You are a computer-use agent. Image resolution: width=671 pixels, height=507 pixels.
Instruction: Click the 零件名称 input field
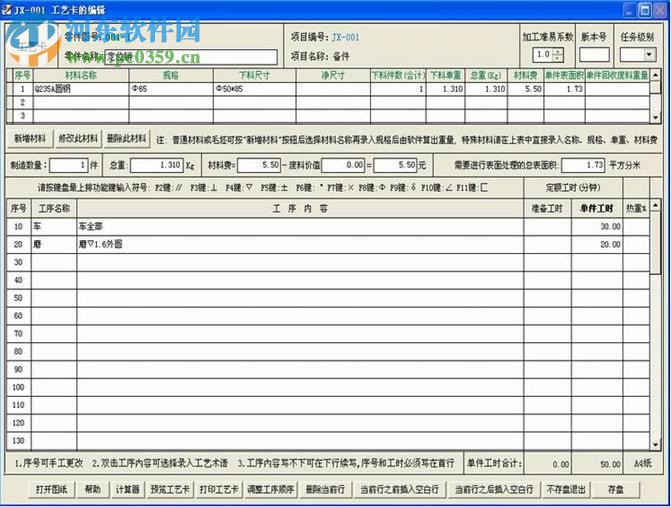[191, 57]
